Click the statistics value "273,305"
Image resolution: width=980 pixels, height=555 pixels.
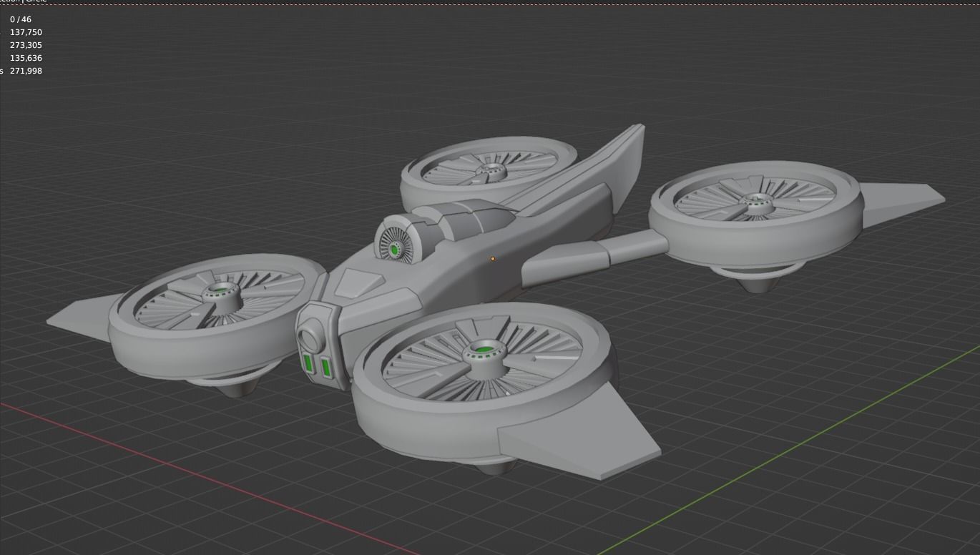(26, 45)
